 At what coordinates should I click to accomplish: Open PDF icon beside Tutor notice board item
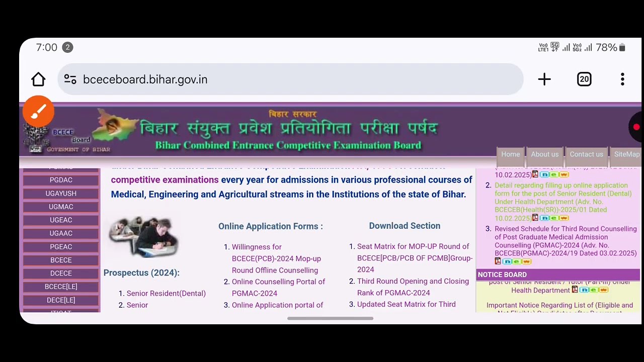point(575,290)
